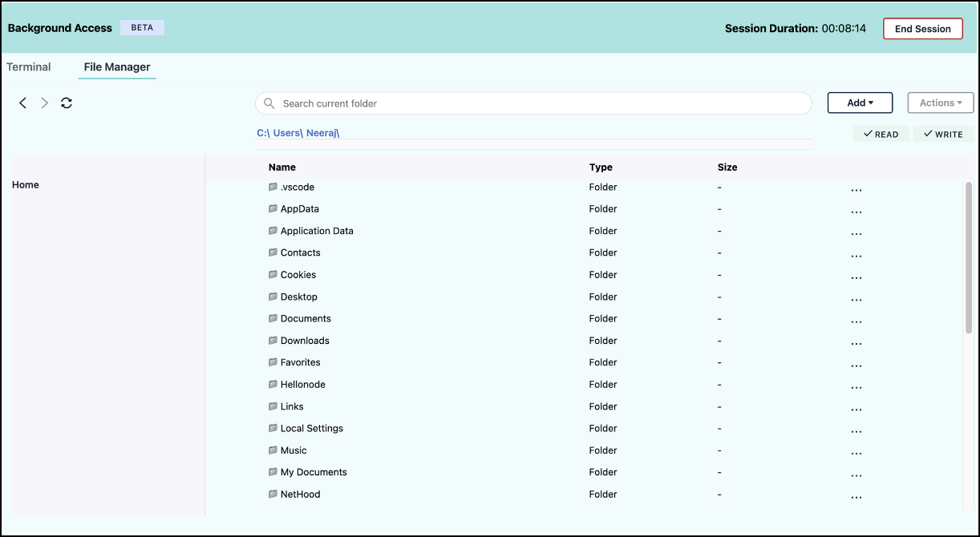Switch to the Terminal tab
Screen dimensions: 980x537
(29, 67)
